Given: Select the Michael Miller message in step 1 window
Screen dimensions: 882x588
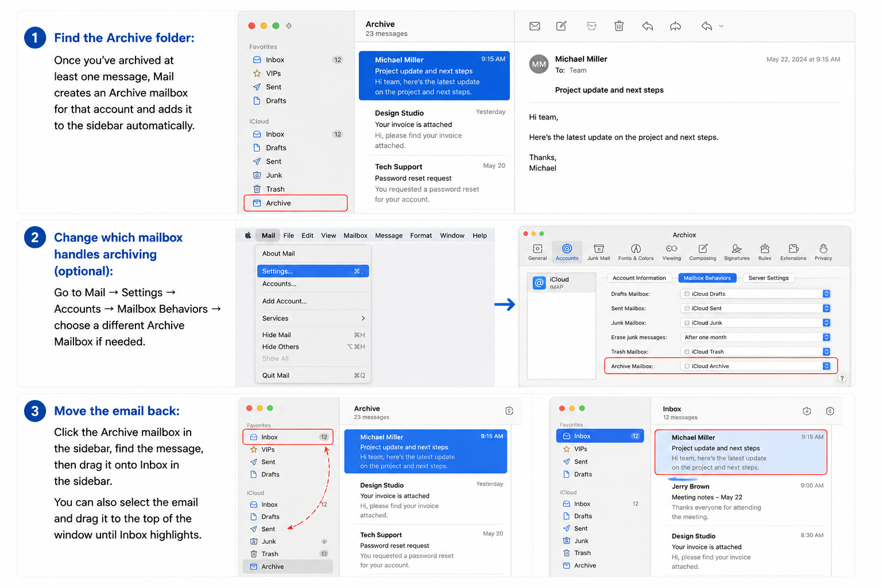Looking at the screenshot, I should coord(434,76).
